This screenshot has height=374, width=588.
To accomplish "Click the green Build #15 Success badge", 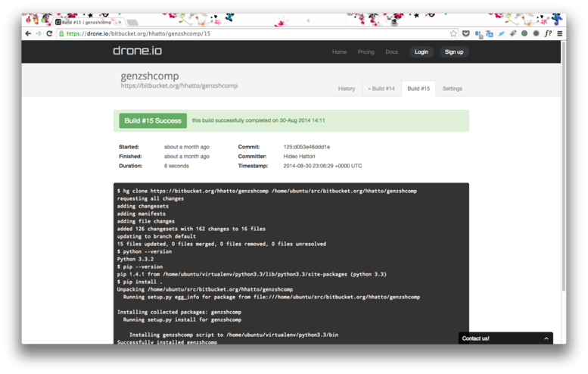I will point(153,120).
